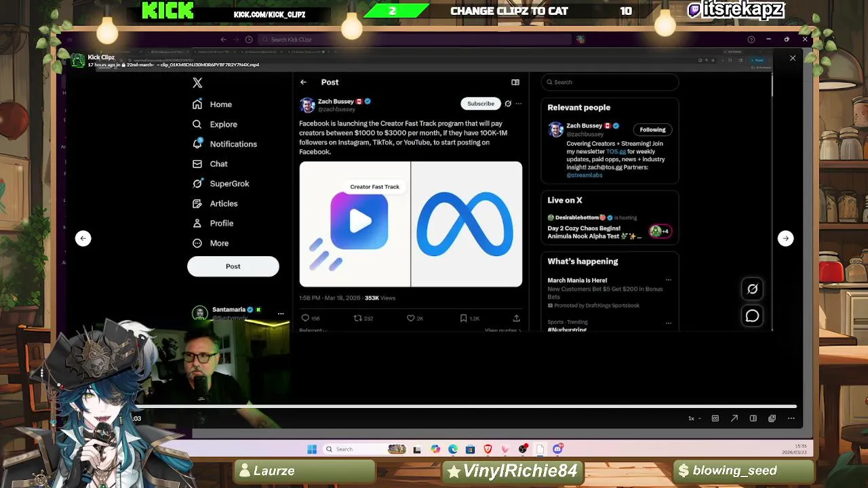Open Zach Bussey's avatar on the post
Screen dimensions: 868x488
coord(307,105)
